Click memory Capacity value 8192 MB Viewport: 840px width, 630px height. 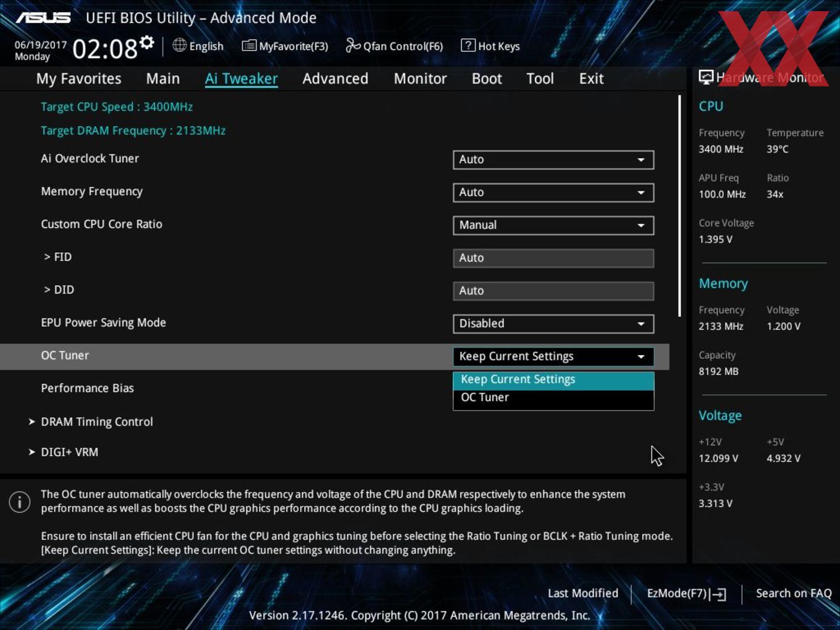point(718,371)
